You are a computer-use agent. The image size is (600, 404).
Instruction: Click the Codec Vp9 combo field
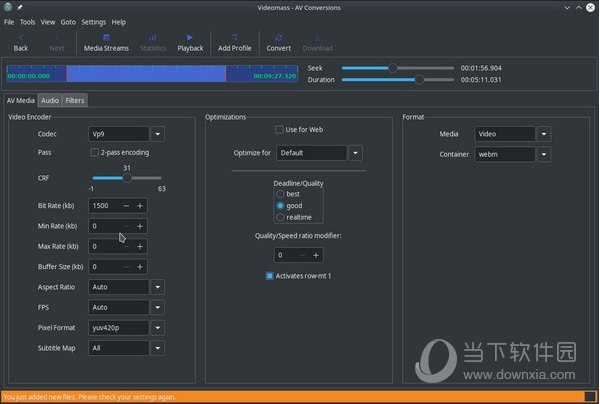click(x=119, y=134)
